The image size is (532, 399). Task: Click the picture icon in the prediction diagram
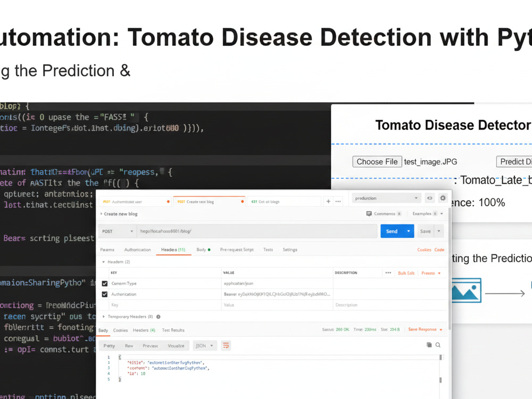466,290
